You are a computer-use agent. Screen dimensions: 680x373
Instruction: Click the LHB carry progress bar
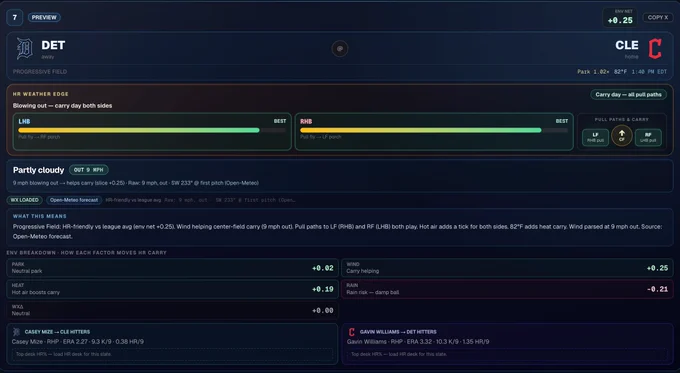point(152,130)
